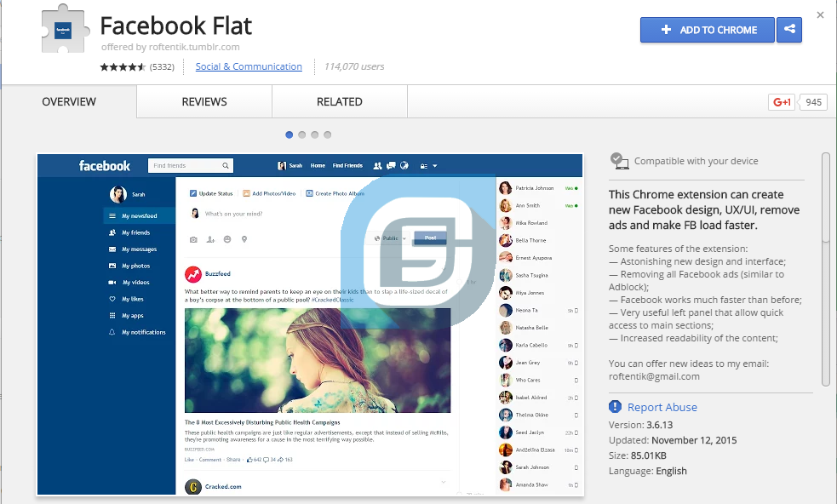Click the emoji icon in the composer row
This screenshot has height=504, width=837.
pos(227,239)
